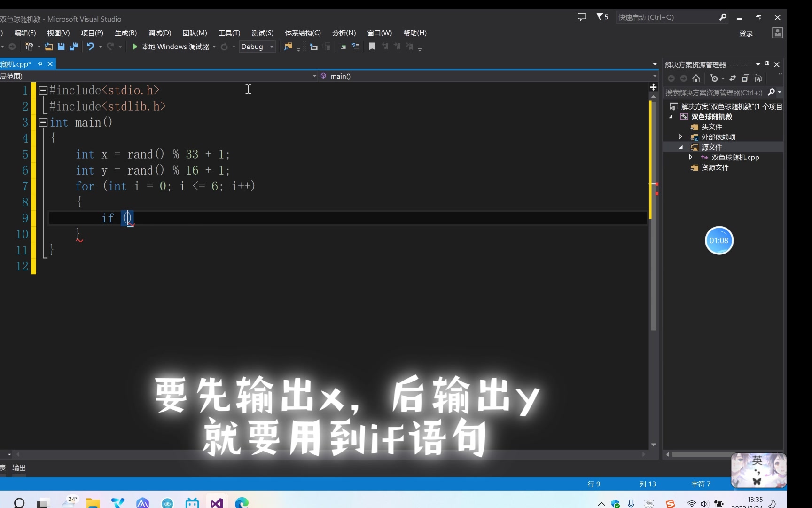
Task: Click the Solution Explorer home icon
Action: (x=696, y=79)
